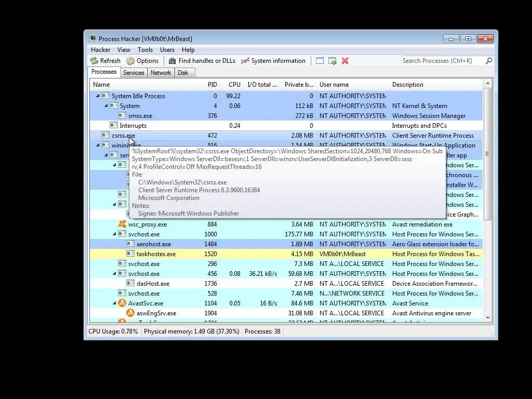Open the Help menu

[188, 50]
